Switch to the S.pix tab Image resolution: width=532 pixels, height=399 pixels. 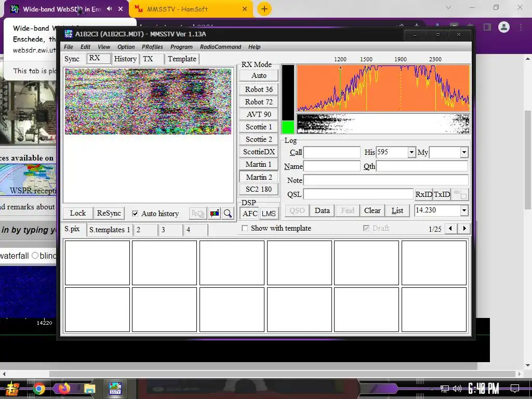click(72, 229)
